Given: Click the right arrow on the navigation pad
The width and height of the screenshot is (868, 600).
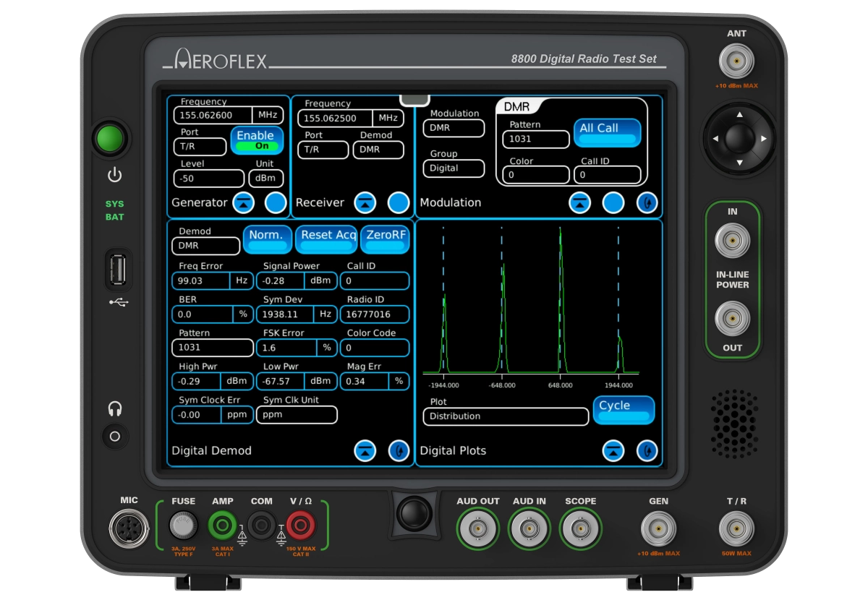Looking at the screenshot, I should [x=764, y=139].
